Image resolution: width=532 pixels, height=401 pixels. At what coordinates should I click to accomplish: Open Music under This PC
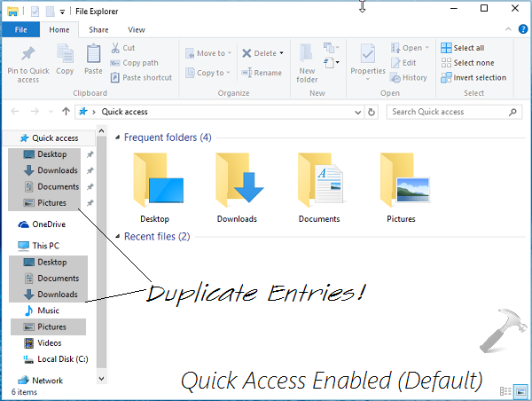click(x=42, y=311)
